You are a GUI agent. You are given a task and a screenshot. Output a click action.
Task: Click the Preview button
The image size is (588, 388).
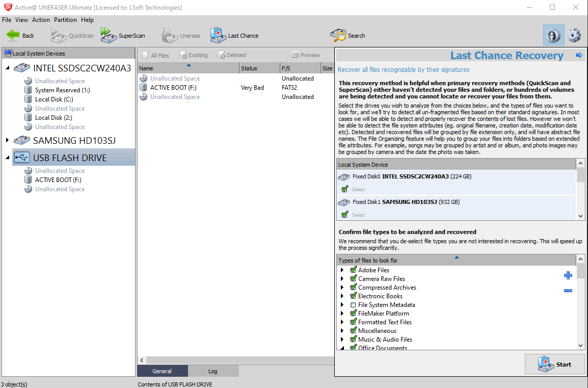pyautogui.click(x=306, y=55)
